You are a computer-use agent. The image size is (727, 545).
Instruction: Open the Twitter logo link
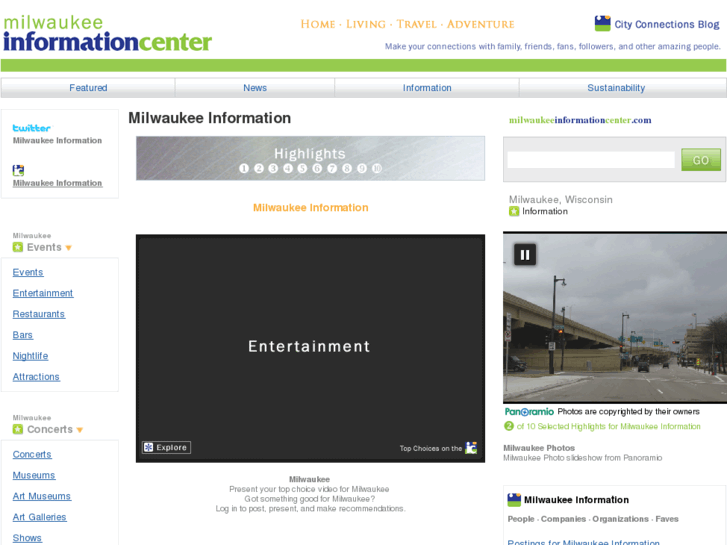32,128
